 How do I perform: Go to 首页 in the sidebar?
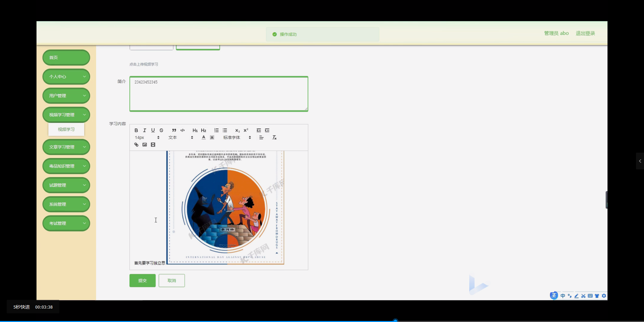click(66, 57)
